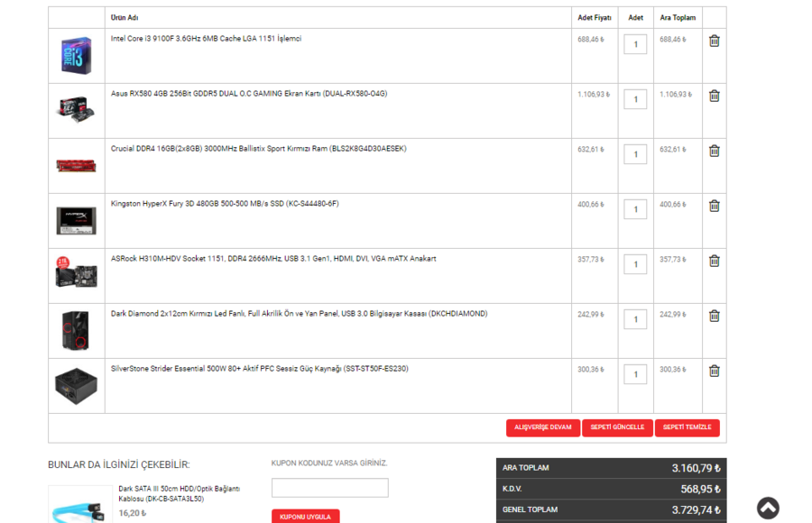Image resolution: width=812 pixels, height=523 pixels.
Task: Select the 16,20 cable price
Action: (x=133, y=513)
